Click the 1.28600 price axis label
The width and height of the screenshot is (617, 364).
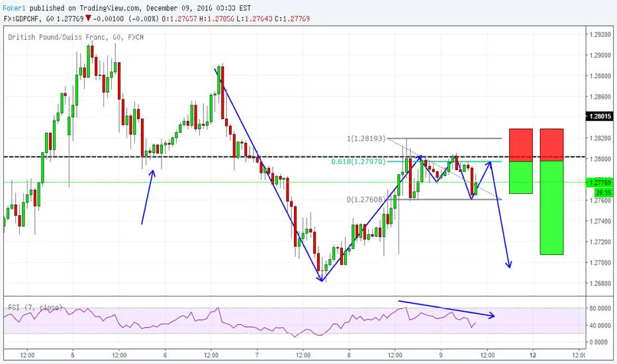(600, 97)
